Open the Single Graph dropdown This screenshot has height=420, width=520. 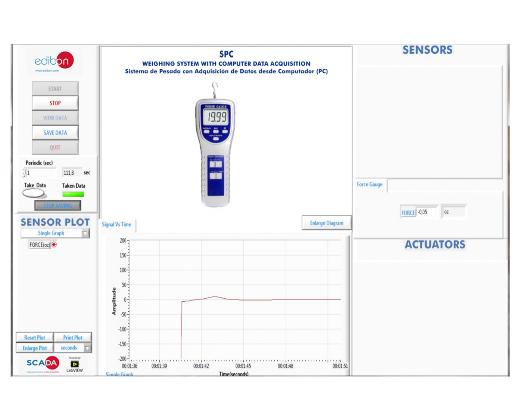click(x=85, y=233)
